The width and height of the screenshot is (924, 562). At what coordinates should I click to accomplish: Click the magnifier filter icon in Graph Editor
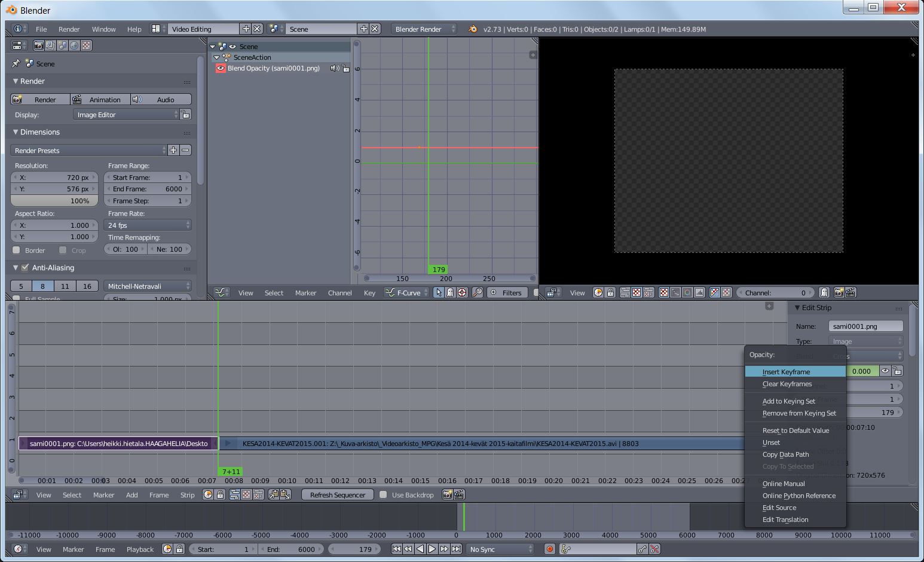point(478,292)
